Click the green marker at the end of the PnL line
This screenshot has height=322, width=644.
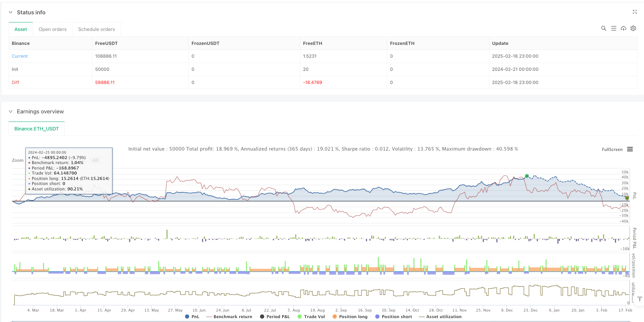click(x=627, y=198)
